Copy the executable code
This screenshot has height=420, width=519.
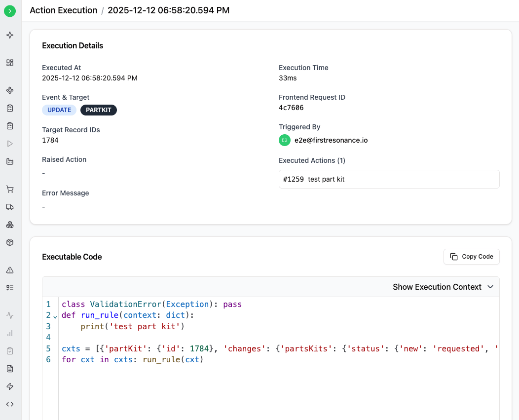[x=471, y=257]
